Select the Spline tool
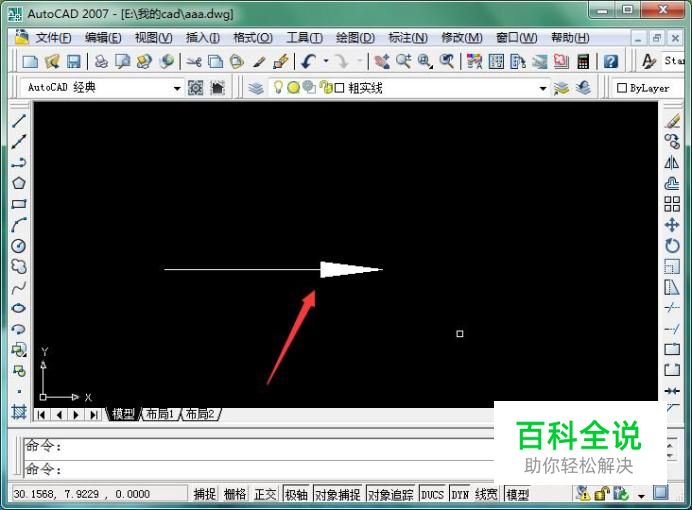 [x=19, y=288]
